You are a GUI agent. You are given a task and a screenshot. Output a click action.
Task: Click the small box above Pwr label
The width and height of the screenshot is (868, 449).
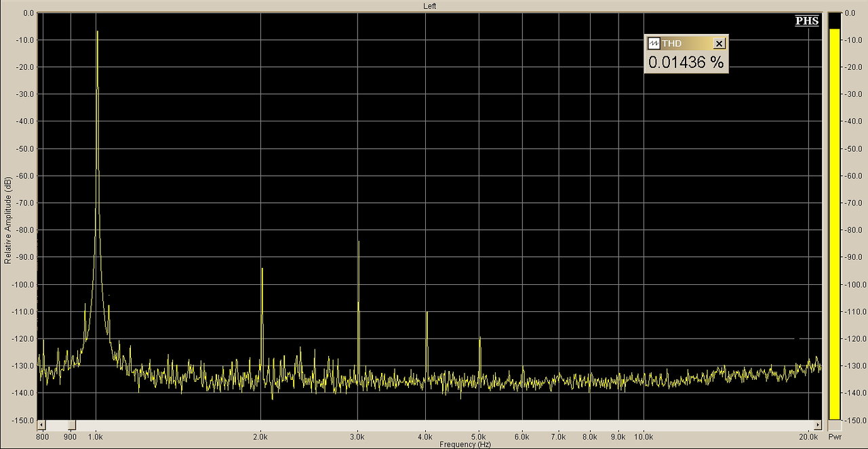point(835,425)
